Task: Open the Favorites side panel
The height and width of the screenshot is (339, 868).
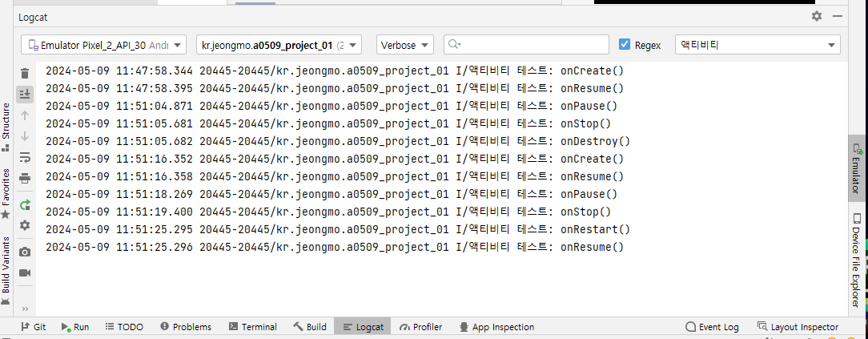Action: point(6,193)
